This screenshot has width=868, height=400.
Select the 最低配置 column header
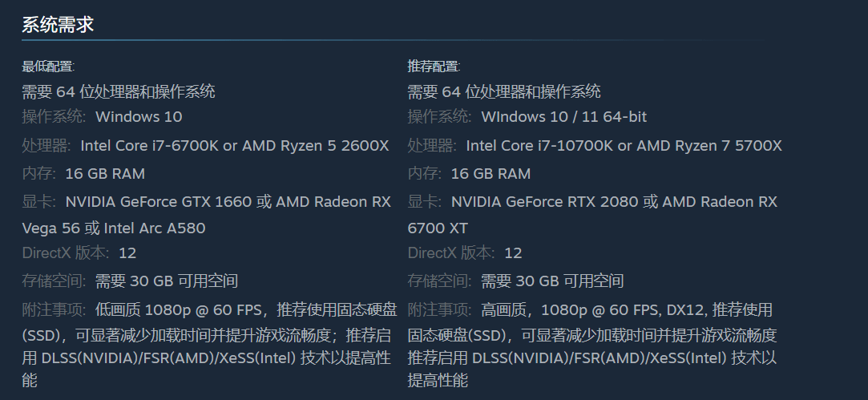[x=48, y=67]
